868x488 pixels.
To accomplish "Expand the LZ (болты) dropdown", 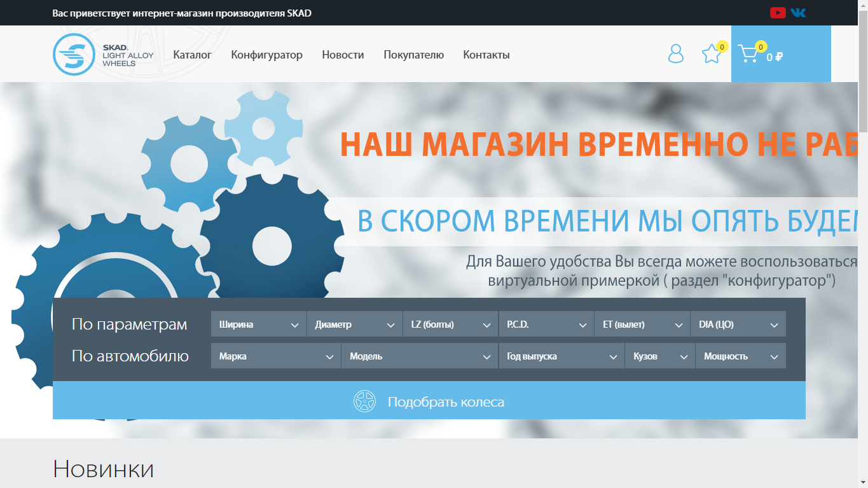I will click(x=450, y=324).
